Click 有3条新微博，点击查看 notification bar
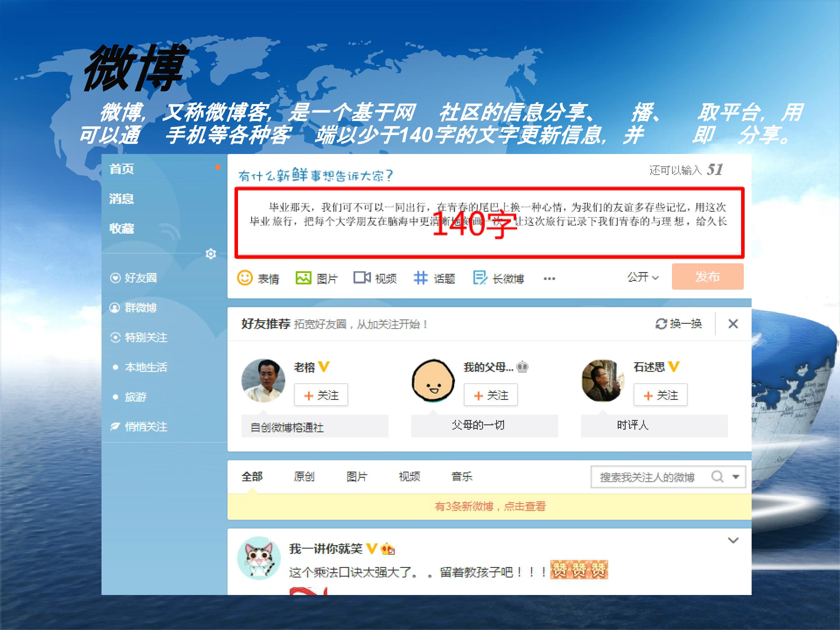This screenshot has width=840, height=630. [489, 506]
